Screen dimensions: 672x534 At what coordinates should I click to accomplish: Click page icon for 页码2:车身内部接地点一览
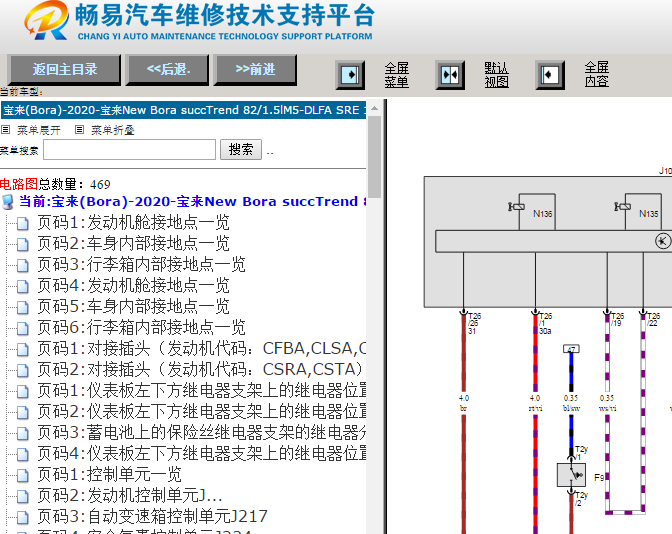[x=23, y=244]
